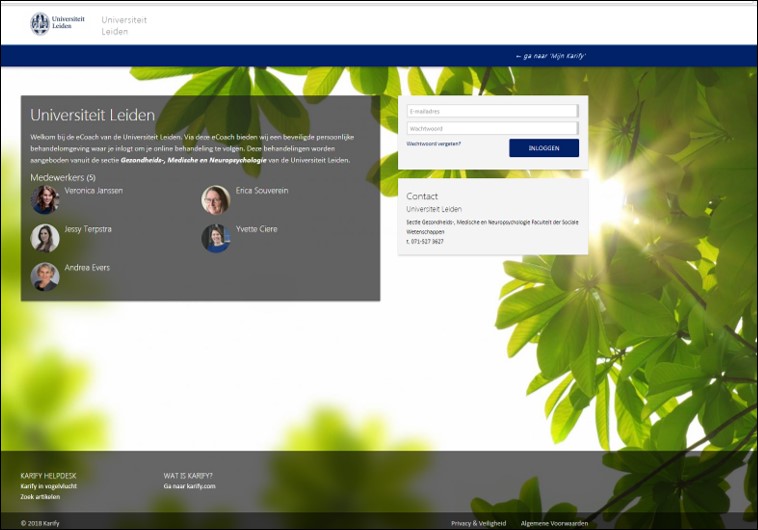The width and height of the screenshot is (758, 530).
Task: Open Erica Souverein's profile photo
Action: coord(216,199)
